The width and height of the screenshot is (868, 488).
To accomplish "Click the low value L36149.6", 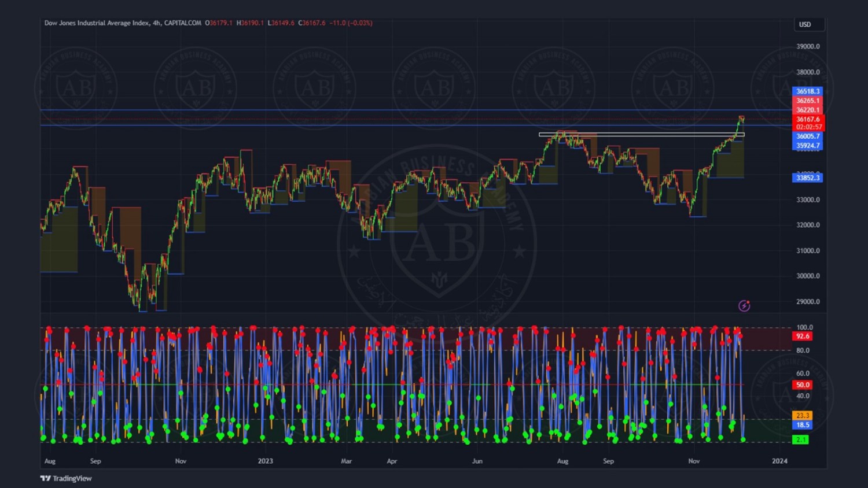I will tap(281, 23).
